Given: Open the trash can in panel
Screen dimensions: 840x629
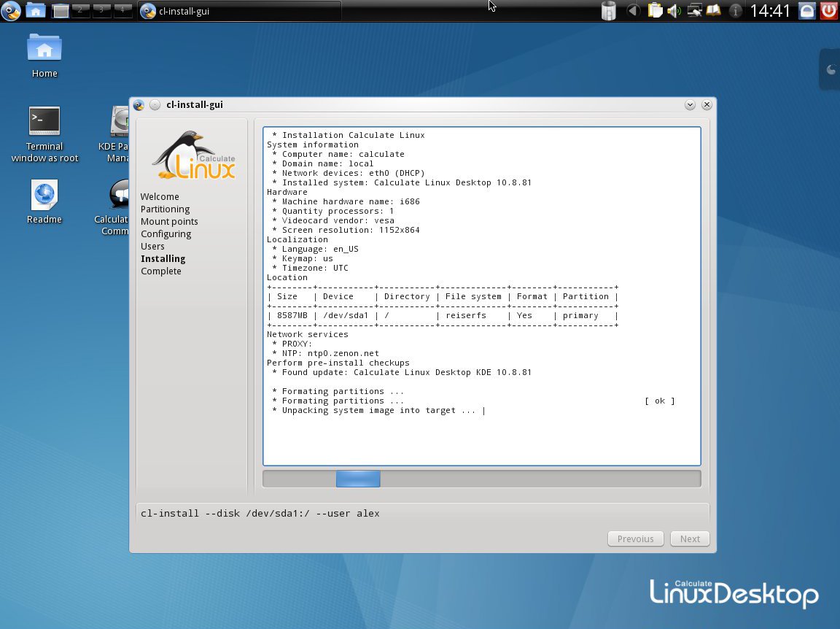Looking at the screenshot, I should point(608,11).
